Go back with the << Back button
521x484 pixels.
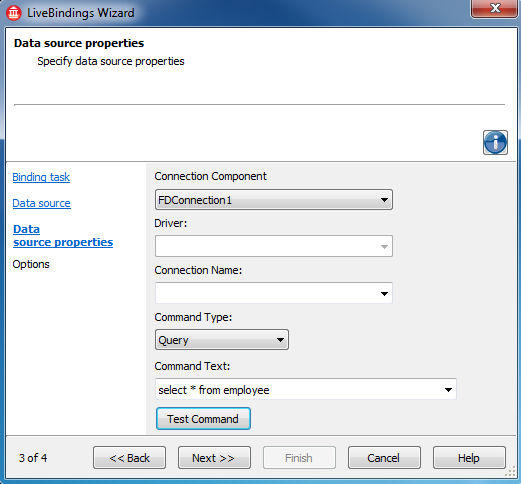129,458
